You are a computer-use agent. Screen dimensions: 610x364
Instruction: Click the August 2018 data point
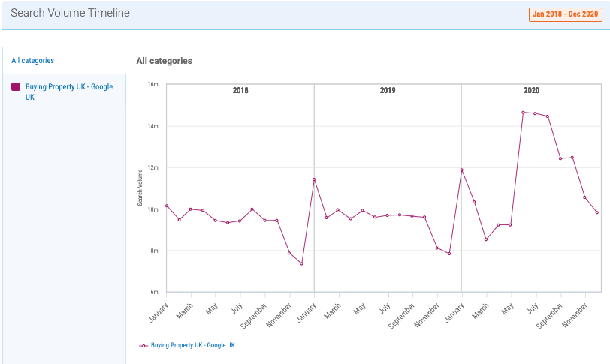pyautogui.click(x=252, y=209)
